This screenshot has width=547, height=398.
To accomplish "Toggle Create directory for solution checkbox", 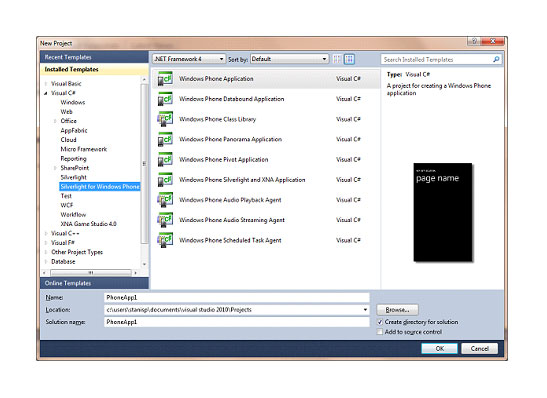I will pos(380,322).
